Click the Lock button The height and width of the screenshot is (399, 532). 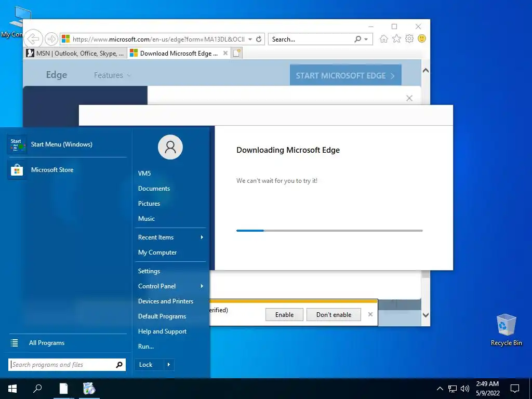[x=149, y=365]
